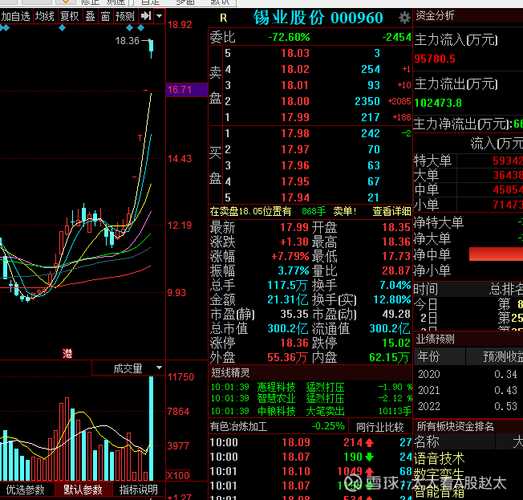Click 同行业比较 button
The height and width of the screenshot is (500, 523).
(x=380, y=427)
